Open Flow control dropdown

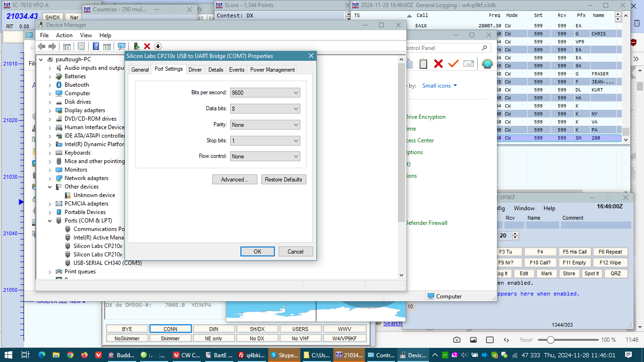265,156
